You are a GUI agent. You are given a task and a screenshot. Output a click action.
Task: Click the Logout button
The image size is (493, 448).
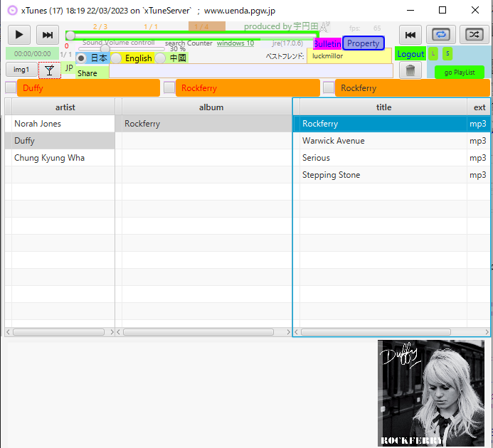click(410, 54)
